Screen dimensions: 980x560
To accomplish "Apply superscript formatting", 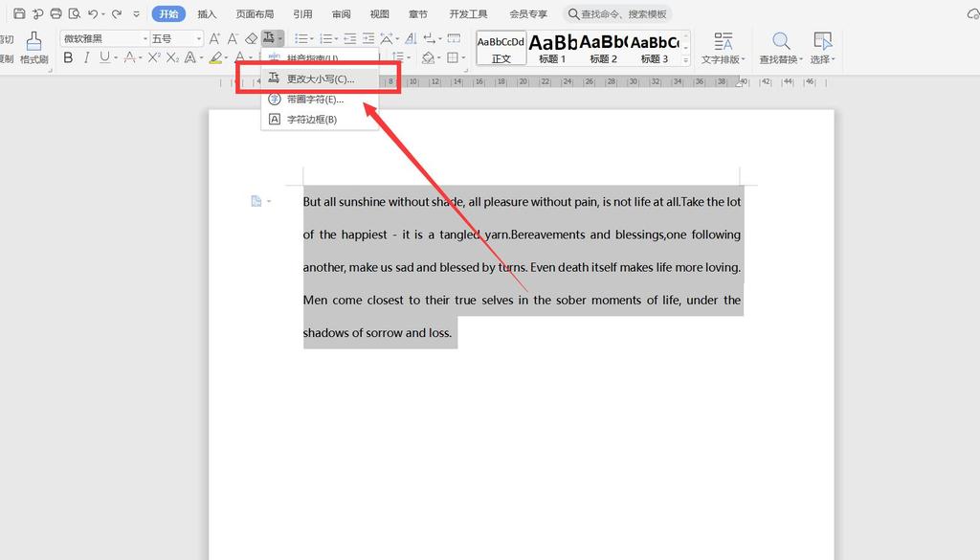I will [155, 58].
